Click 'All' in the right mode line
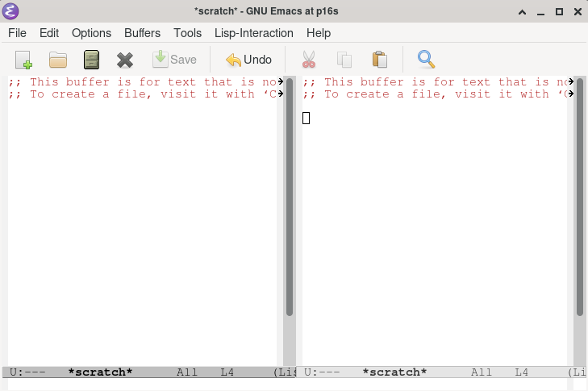The image size is (588, 391). [x=481, y=372]
